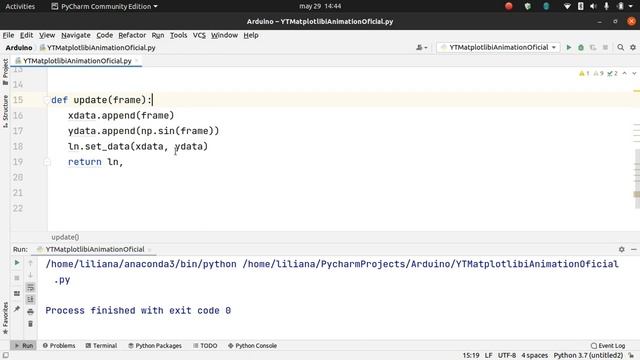Viewport: 640px width, 360px height.
Task: Start debugging with the bug icon
Action: [x=581, y=47]
